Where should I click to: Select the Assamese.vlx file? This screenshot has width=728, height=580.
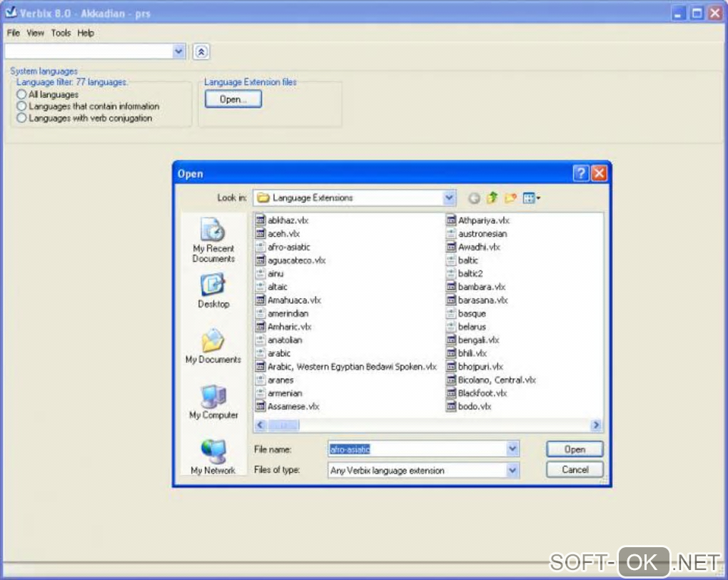click(288, 407)
